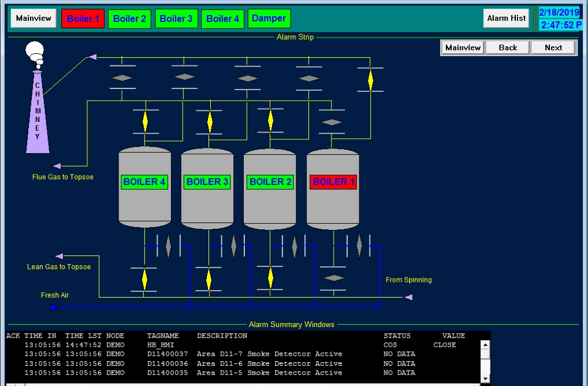Go to the previous screen with Back
This screenshot has height=386, width=588.
[x=508, y=47]
